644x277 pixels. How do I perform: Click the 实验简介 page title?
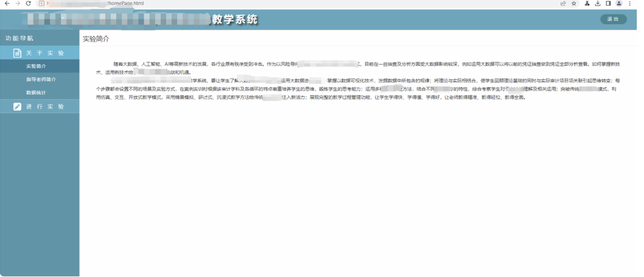pyautogui.click(x=96, y=39)
